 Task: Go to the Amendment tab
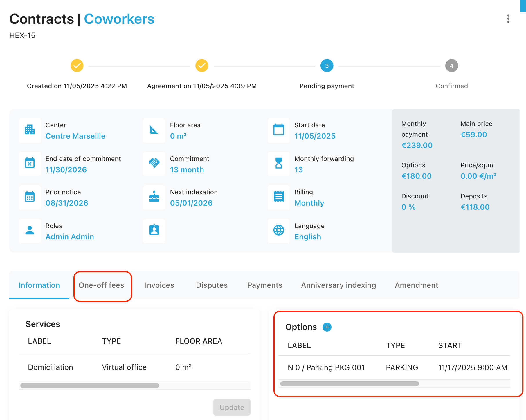pos(416,285)
